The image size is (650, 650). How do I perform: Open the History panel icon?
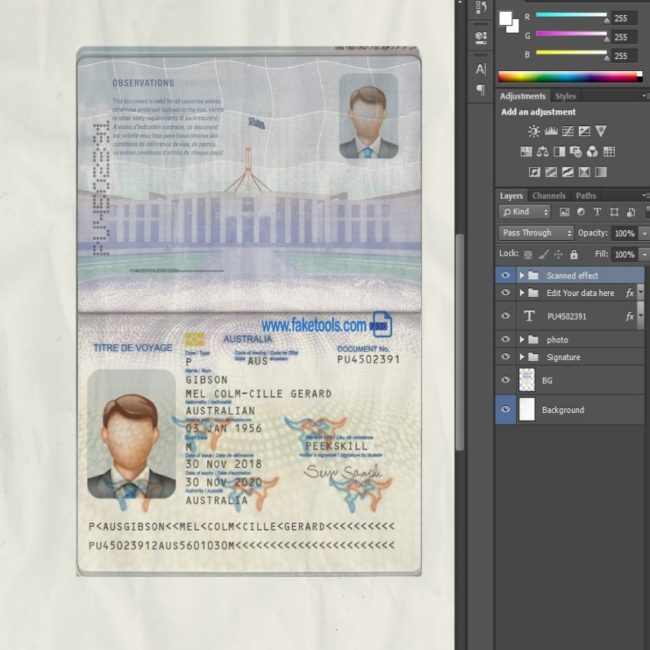click(x=481, y=7)
